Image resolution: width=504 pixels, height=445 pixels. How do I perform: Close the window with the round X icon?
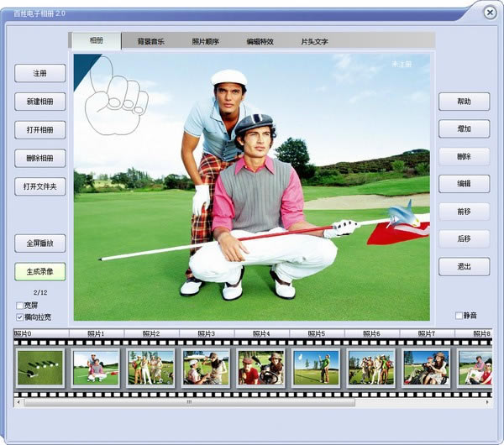click(x=490, y=12)
